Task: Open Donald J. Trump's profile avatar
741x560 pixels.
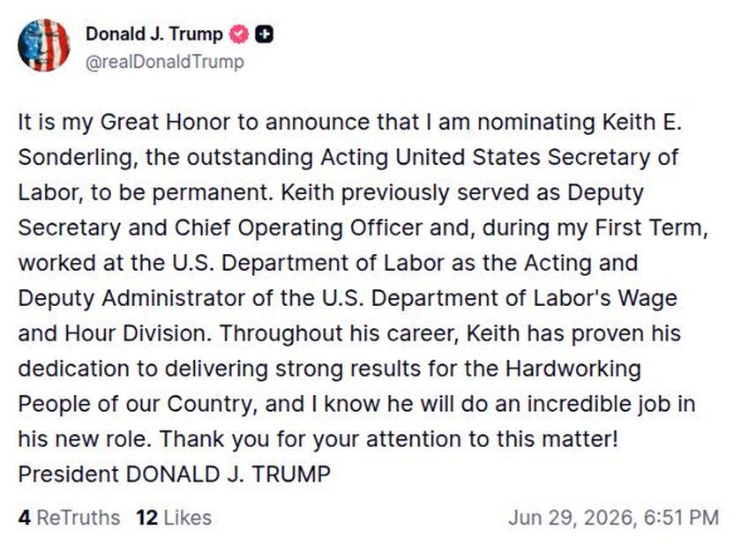Action: 44,45
